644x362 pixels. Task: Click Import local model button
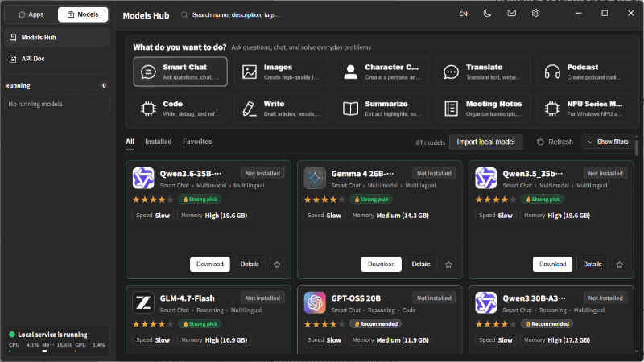click(486, 142)
